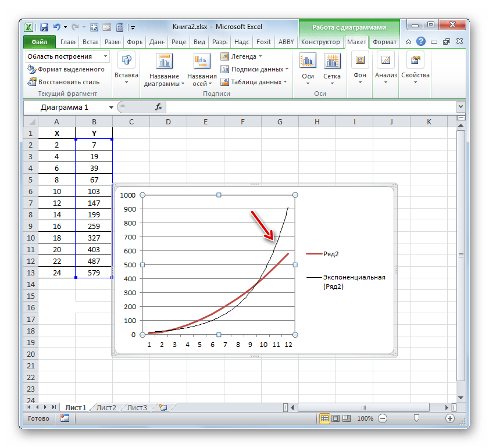Expand the formula bar with the chevron
Viewport: 489px width, 448px height.
point(461,106)
